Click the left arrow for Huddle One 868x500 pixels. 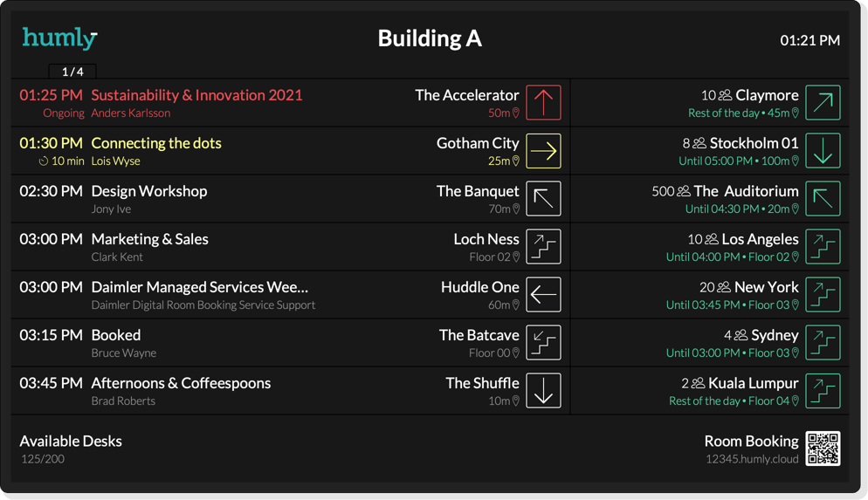click(x=543, y=295)
